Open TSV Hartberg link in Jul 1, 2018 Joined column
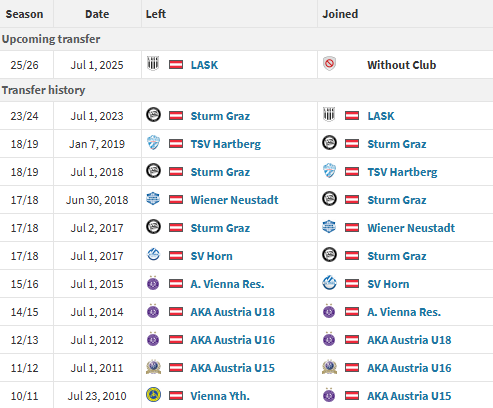 [x=402, y=172]
